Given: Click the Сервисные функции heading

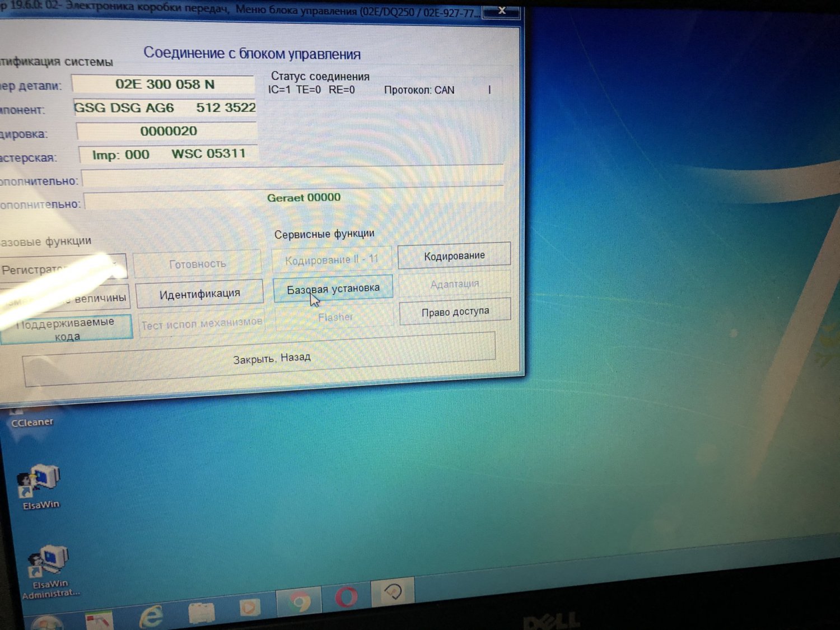Looking at the screenshot, I should (x=324, y=234).
